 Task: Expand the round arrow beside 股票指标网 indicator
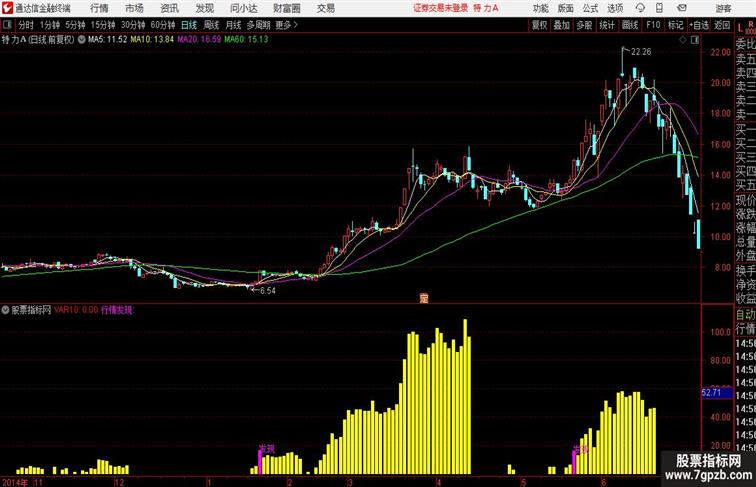pos(5,310)
